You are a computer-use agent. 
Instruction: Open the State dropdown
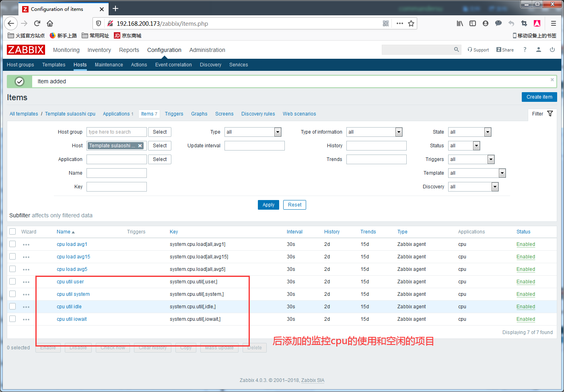[469, 132]
